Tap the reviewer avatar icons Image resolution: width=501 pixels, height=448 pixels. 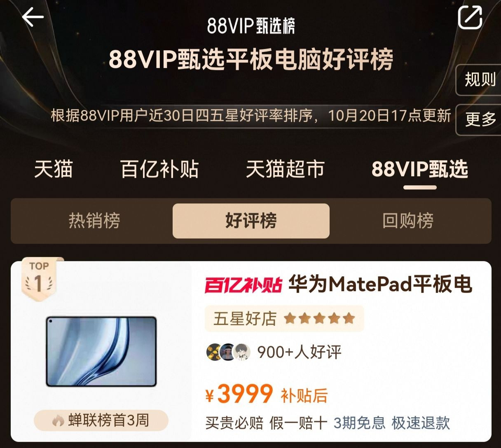228,352
